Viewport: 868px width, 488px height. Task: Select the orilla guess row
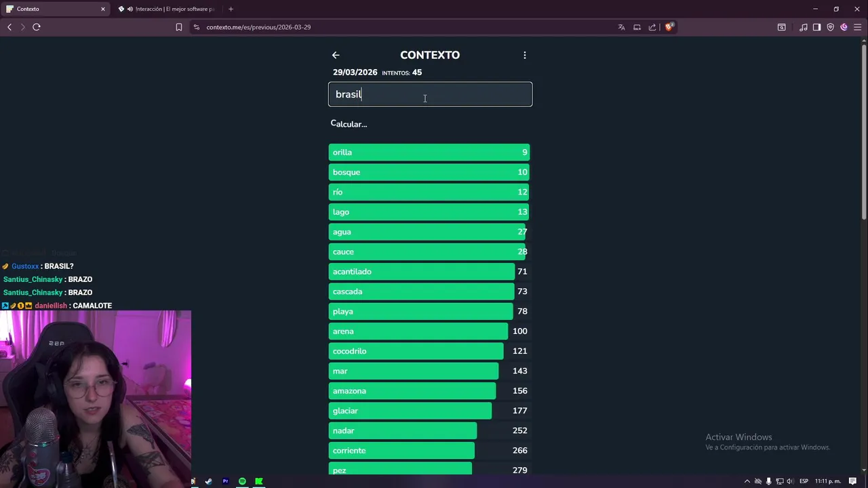[x=430, y=152]
